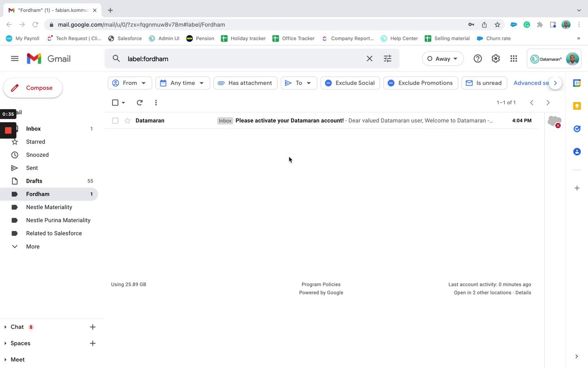Open Advanced search link
Viewport: 588px width, 368px height.
click(531, 83)
